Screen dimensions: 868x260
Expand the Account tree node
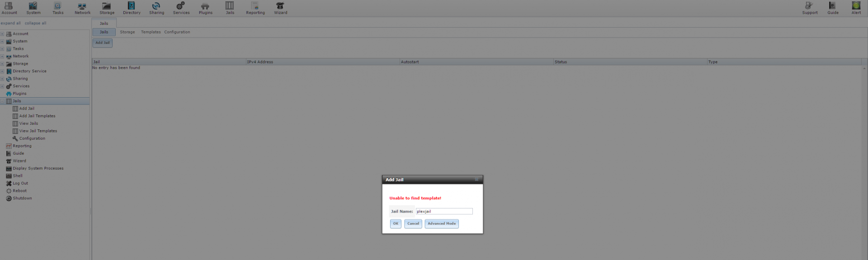coord(2,34)
